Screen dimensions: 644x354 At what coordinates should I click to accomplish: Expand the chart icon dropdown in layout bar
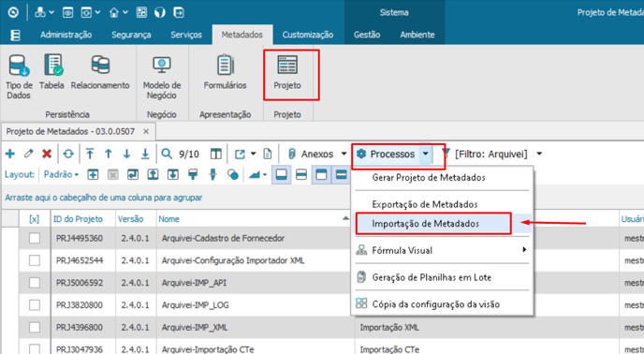[x=265, y=175]
